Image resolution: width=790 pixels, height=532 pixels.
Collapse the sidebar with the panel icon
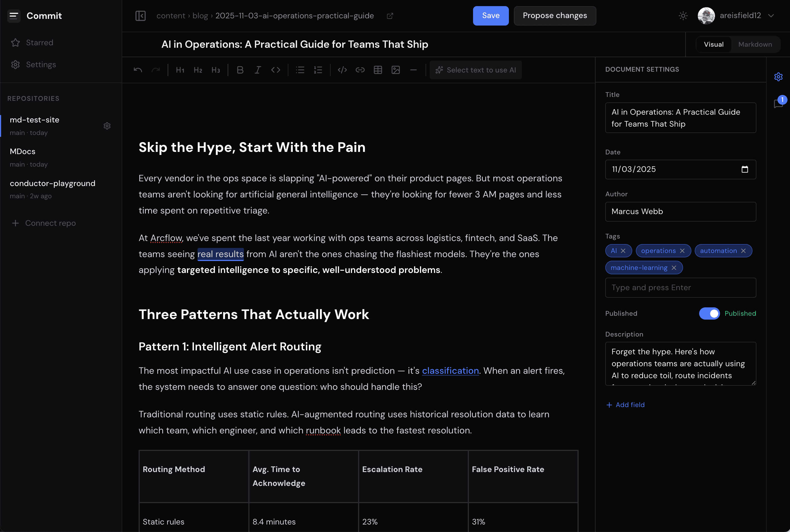click(141, 16)
